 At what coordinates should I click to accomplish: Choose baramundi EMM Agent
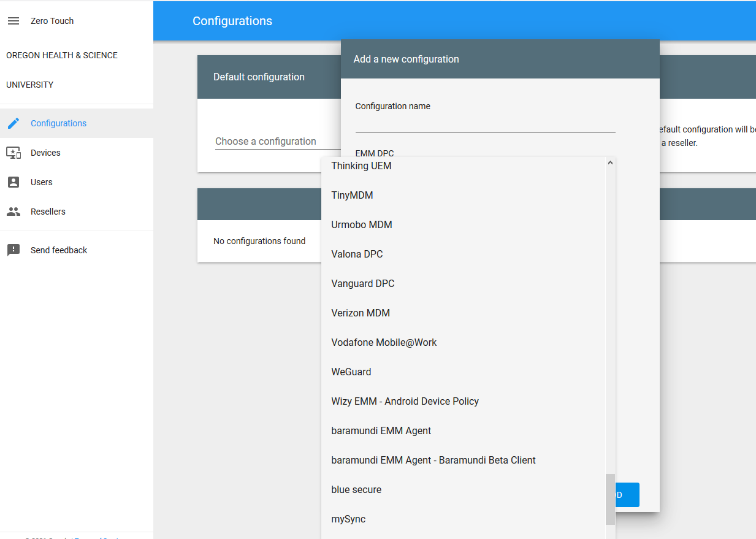click(x=463, y=430)
